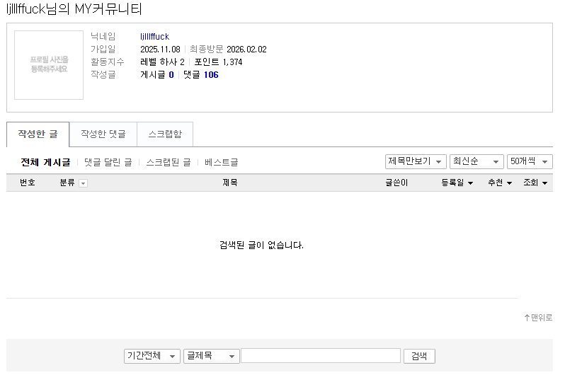Click the last visit date 2026.02.02
This screenshot has width=565, height=392.
pyautogui.click(x=246, y=50)
